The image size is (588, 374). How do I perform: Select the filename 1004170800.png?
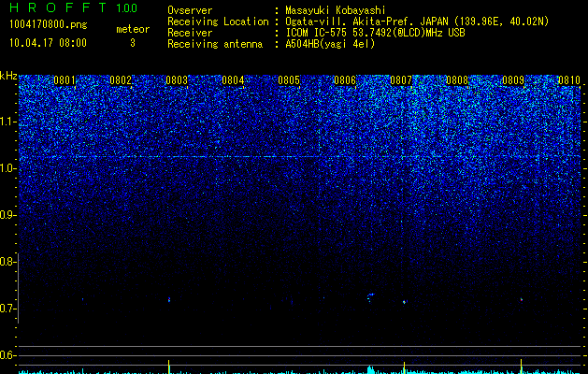[49, 25]
